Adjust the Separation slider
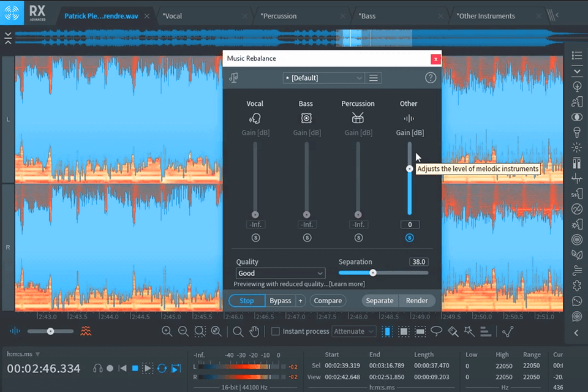This screenshot has width=588, height=392. pos(373,273)
